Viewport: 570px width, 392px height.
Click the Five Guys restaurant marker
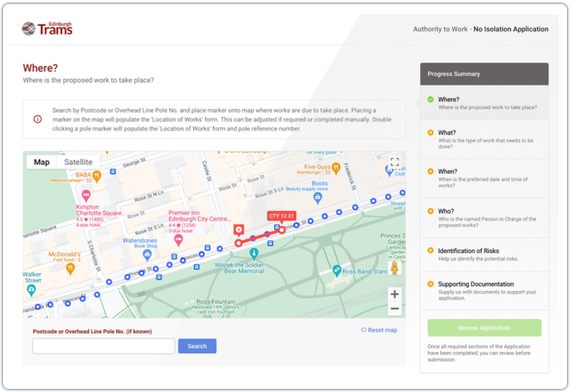[x=336, y=168]
